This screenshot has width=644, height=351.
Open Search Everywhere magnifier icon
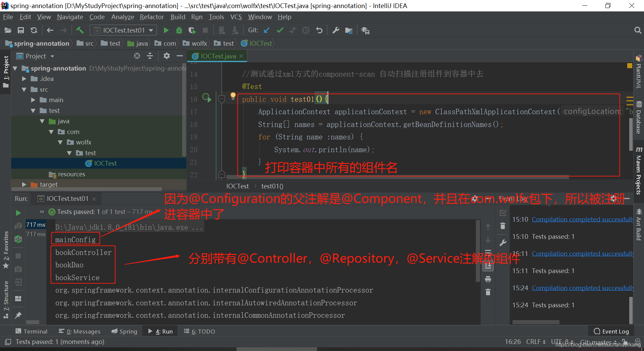tap(638, 31)
